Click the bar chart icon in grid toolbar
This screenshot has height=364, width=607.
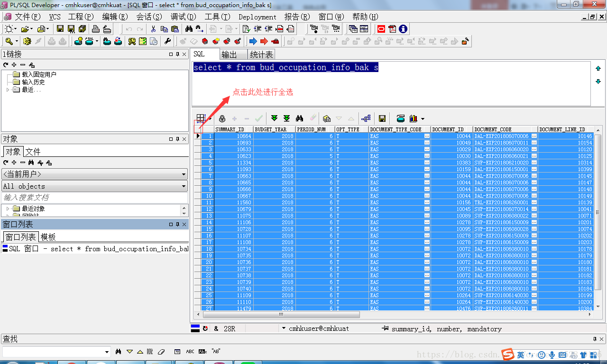pyautogui.click(x=414, y=118)
